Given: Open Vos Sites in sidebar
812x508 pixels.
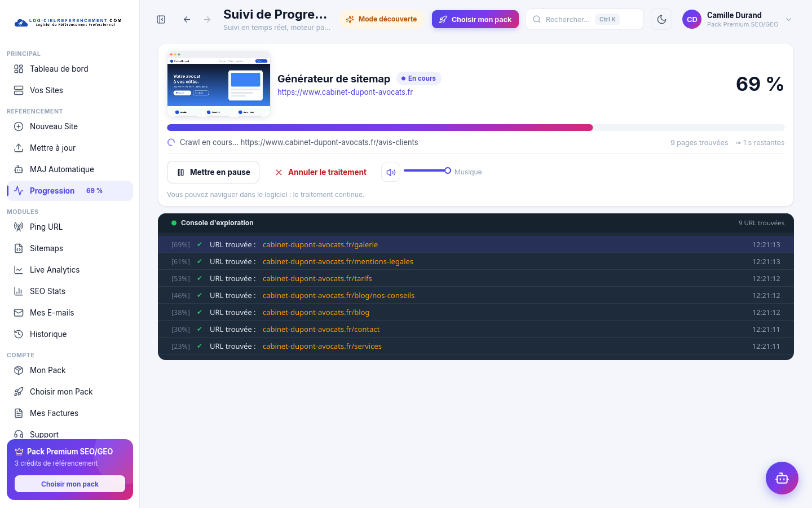Looking at the screenshot, I should tap(70, 90).
